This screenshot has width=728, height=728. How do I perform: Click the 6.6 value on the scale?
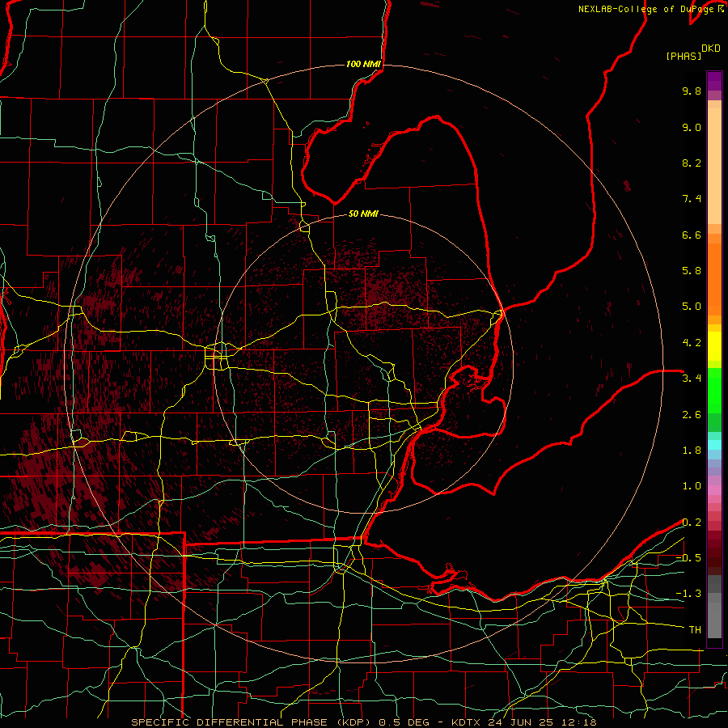[x=692, y=235]
